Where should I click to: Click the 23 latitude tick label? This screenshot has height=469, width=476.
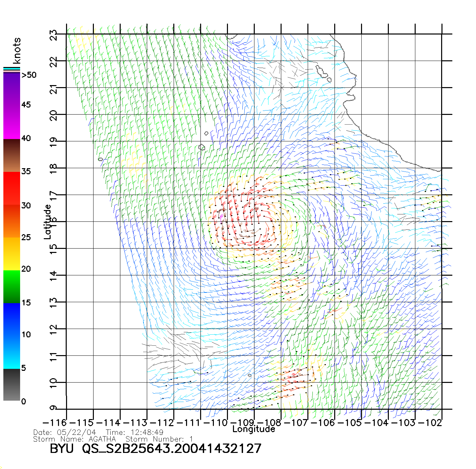click(x=53, y=35)
